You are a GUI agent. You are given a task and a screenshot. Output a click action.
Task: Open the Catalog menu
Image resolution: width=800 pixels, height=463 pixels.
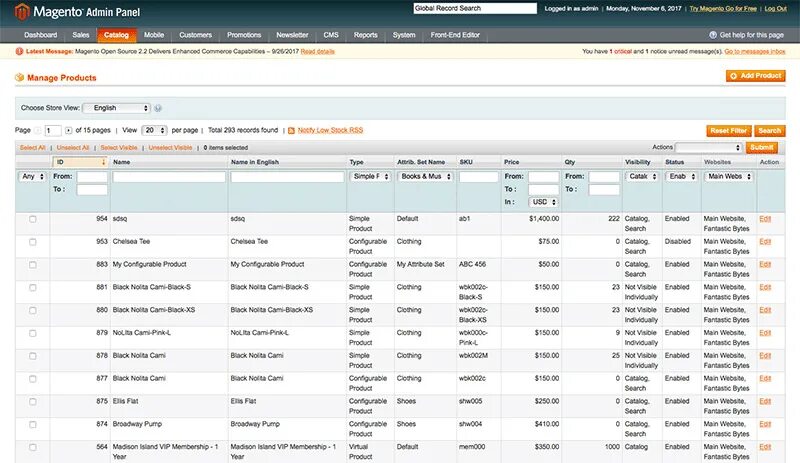click(116, 35)
